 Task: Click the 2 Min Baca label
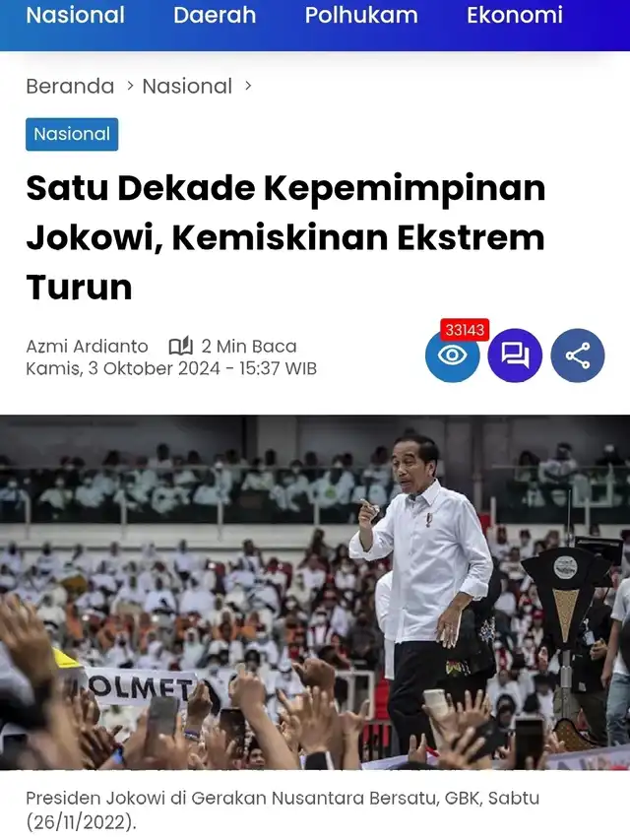coord(249,347)
